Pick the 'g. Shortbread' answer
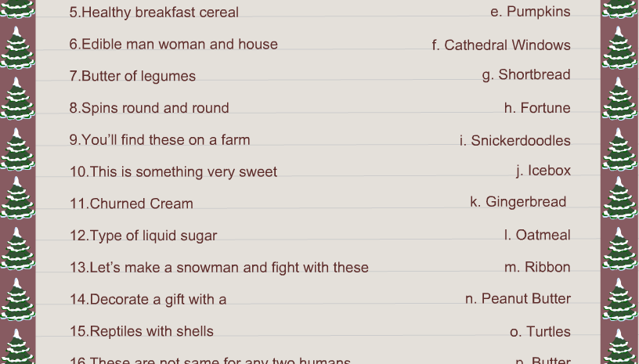The width and height of the screenshot is (639, 364). [x=526, y=75]
